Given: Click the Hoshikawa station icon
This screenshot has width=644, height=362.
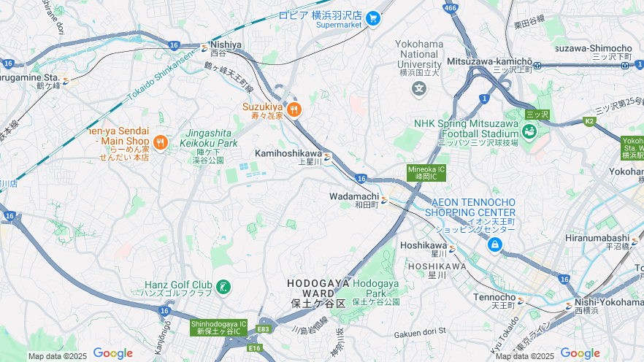Looking at the screenshot, I should point(452,249).
